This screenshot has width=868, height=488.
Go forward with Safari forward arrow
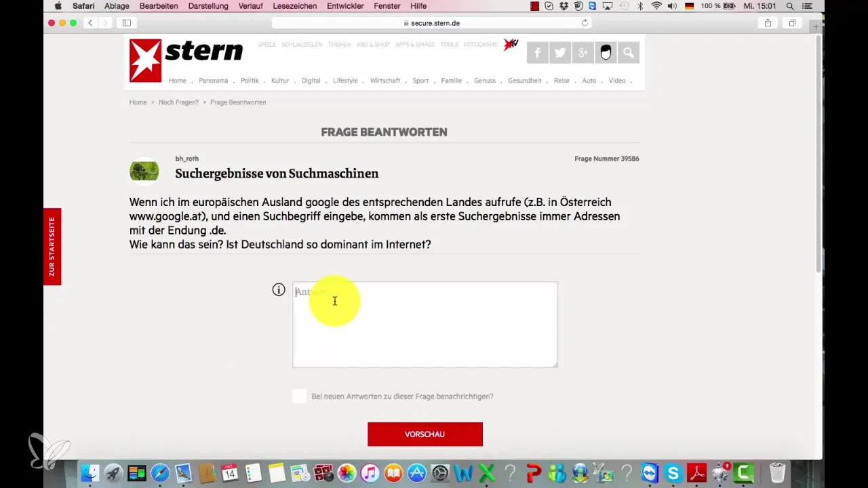pyautogui.click(x=104, y=23)
